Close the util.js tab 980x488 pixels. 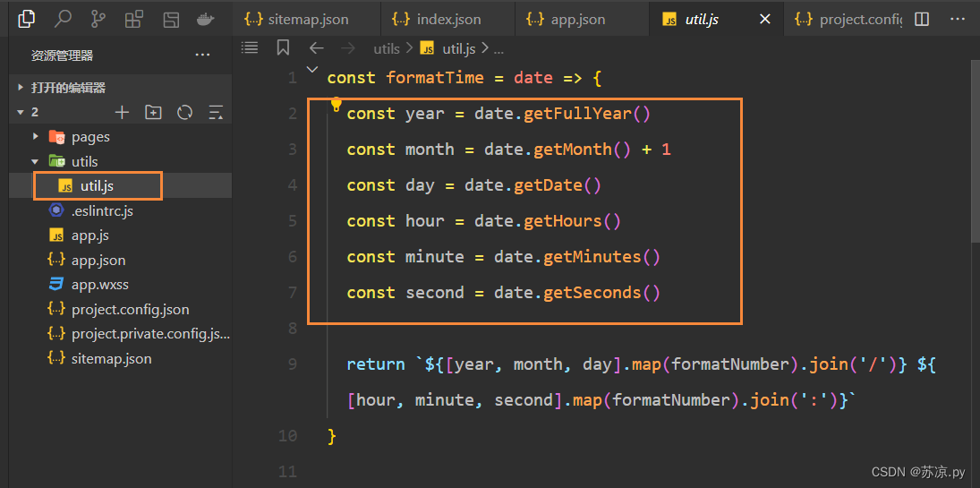coord(764,19)
